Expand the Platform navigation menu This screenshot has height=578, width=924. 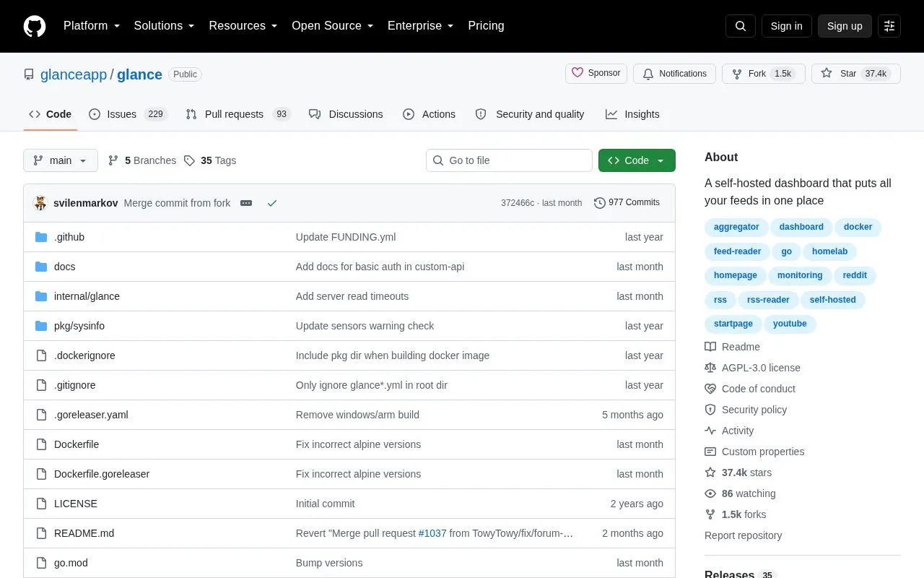[92, 26]
